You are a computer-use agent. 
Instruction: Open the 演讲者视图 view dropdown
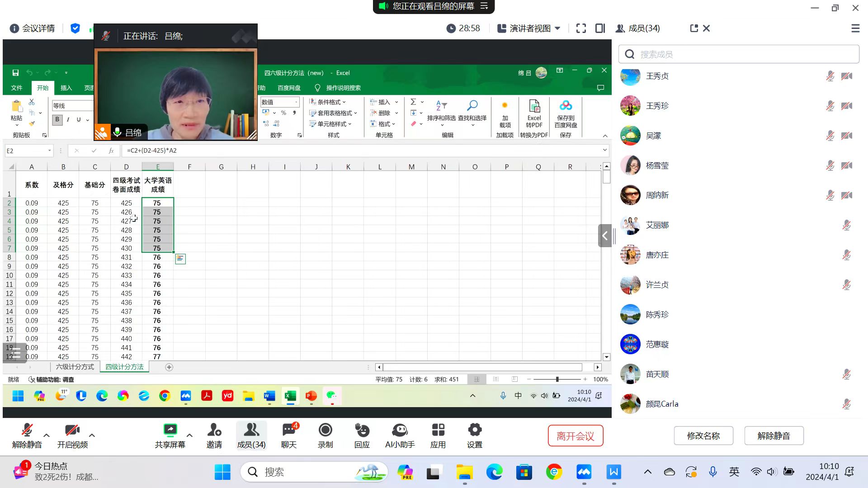[533, 28]
